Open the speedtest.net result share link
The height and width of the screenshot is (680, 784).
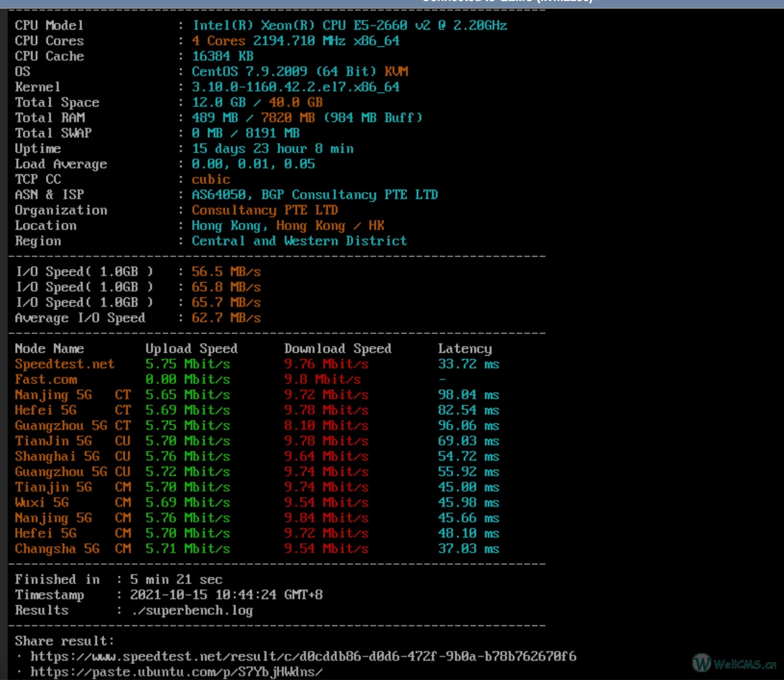[x=303, y=656]
